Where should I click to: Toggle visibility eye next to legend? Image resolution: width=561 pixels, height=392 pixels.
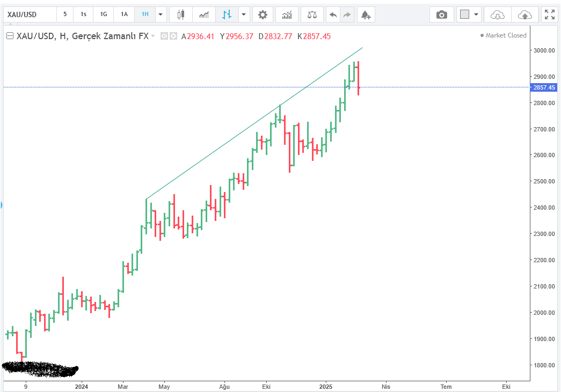(x=165, y=36)
